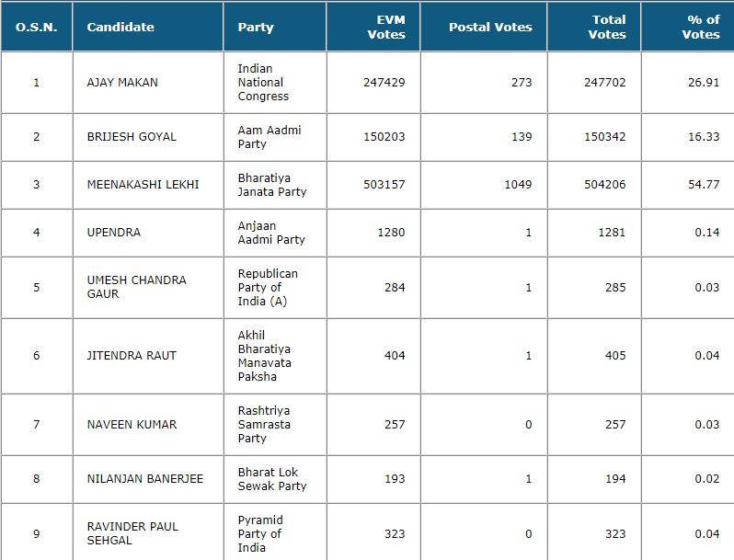Click the Bharatiya Janata Party cell

click(x=272, y=185)
